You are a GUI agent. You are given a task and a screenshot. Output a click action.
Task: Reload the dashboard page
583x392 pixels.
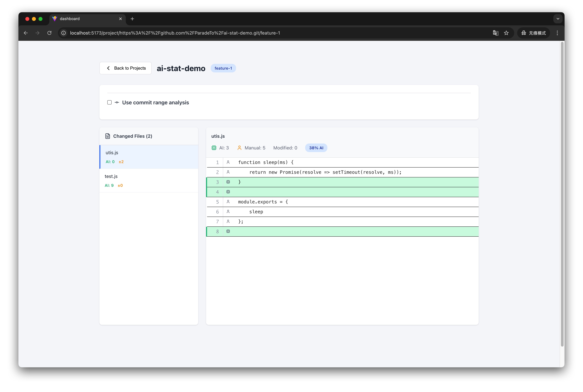point(50,33)
